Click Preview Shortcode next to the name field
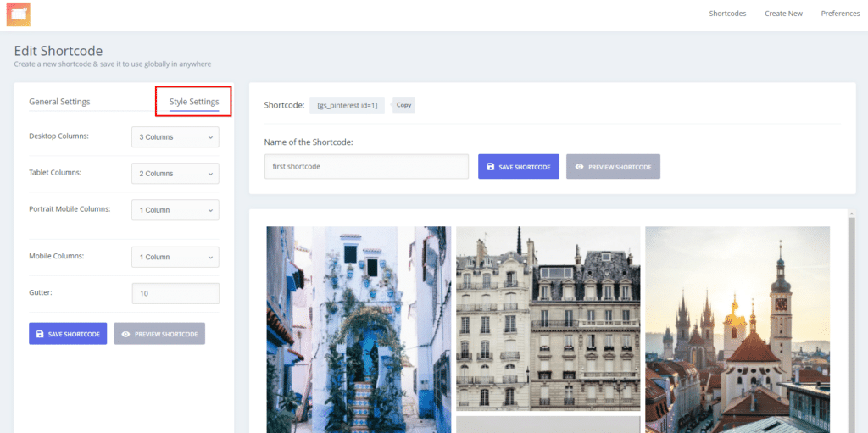 coord(614,167)
